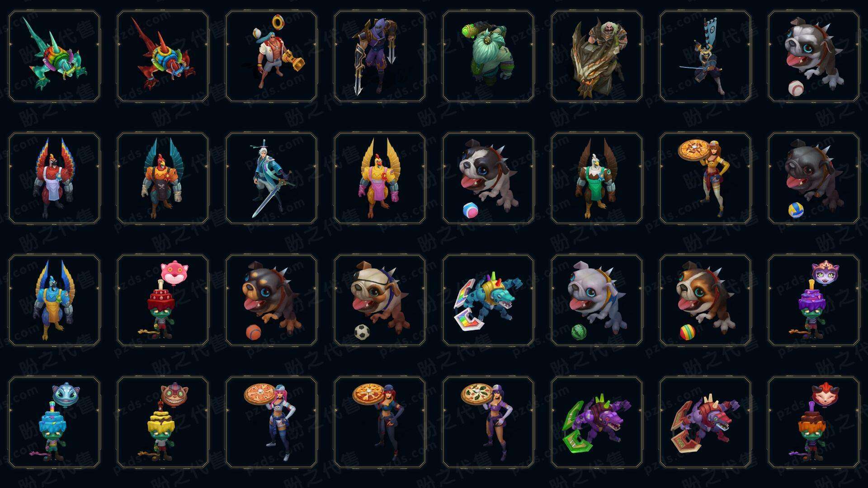Click the white pug with watermelon ball
The height and width of the screenshot is (488, 868).
coord(597,300)
